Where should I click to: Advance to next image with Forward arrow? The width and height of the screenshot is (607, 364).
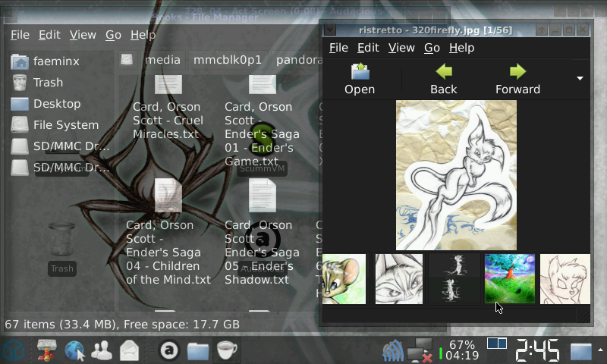517,79
